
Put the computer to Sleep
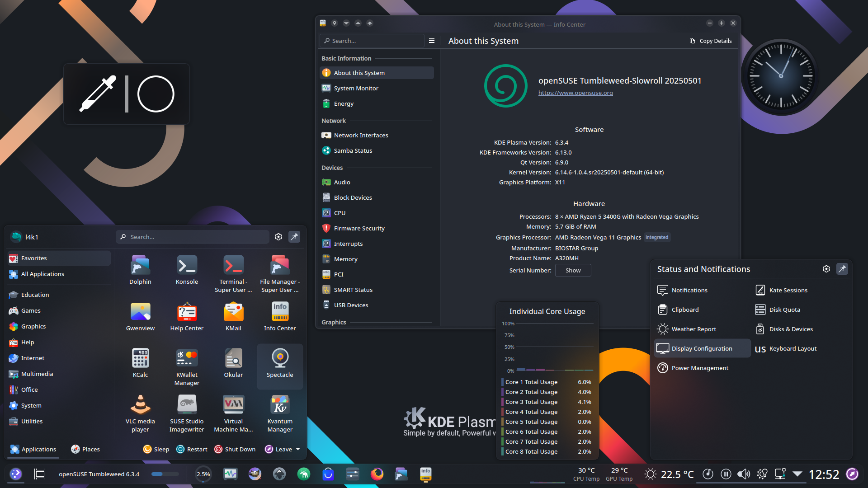(x=156, y=449)
